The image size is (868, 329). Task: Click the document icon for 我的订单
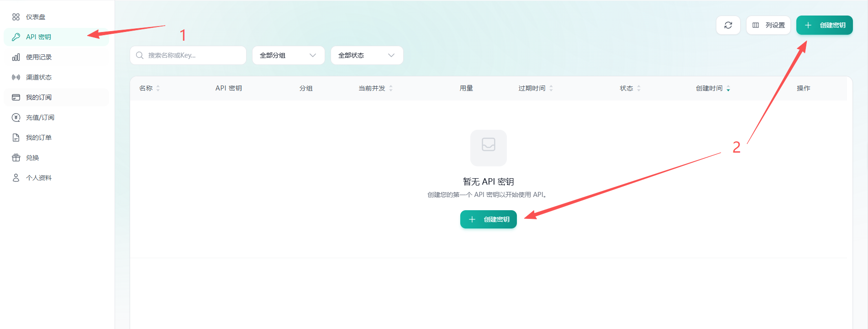pyautogui.click(x=16, y=138)
